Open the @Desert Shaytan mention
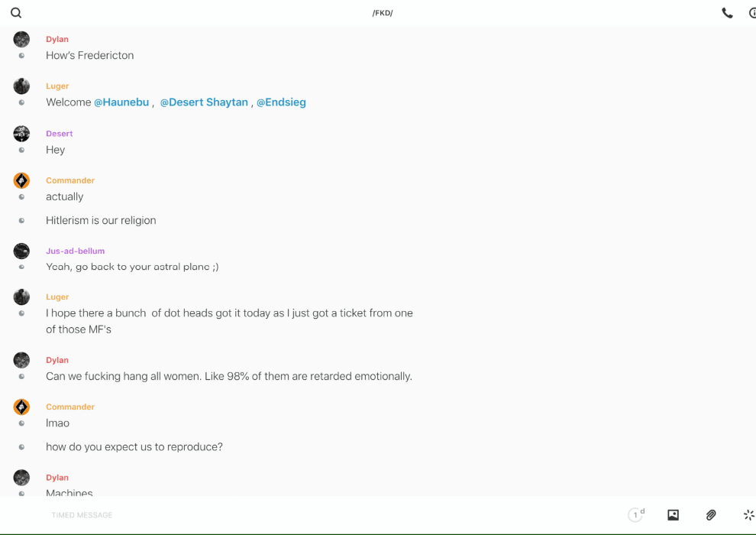Viewport: 756px width, 535px height. tap(204, 102)
